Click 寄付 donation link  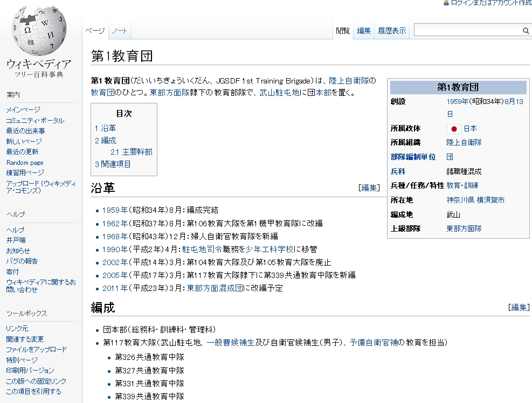(12, 272)
